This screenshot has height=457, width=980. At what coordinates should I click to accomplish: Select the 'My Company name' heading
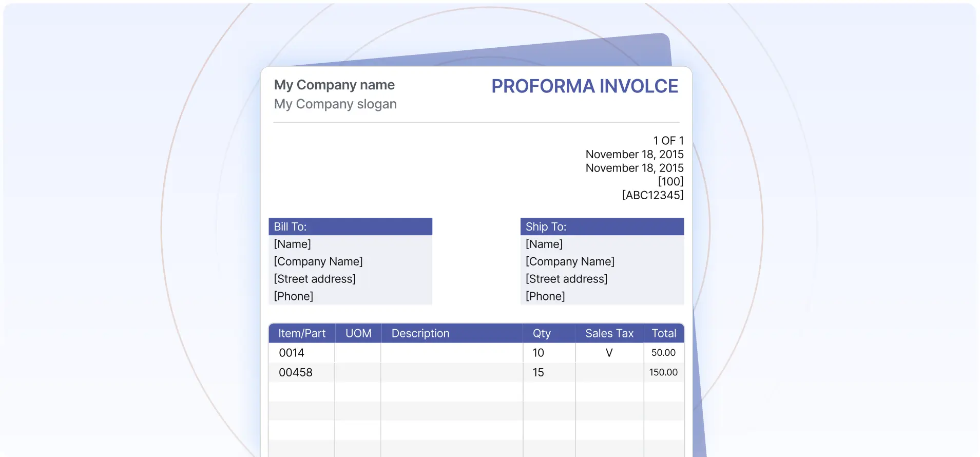tap(334, 85)
